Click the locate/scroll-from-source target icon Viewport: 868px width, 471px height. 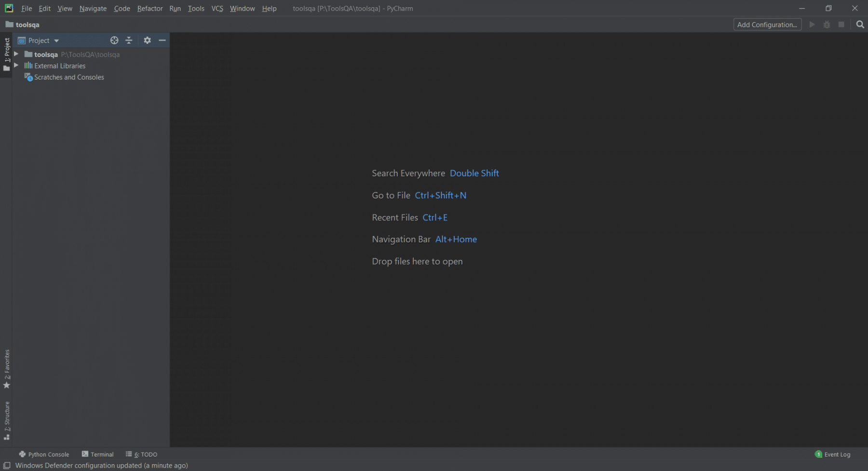[x=114, y=40]
